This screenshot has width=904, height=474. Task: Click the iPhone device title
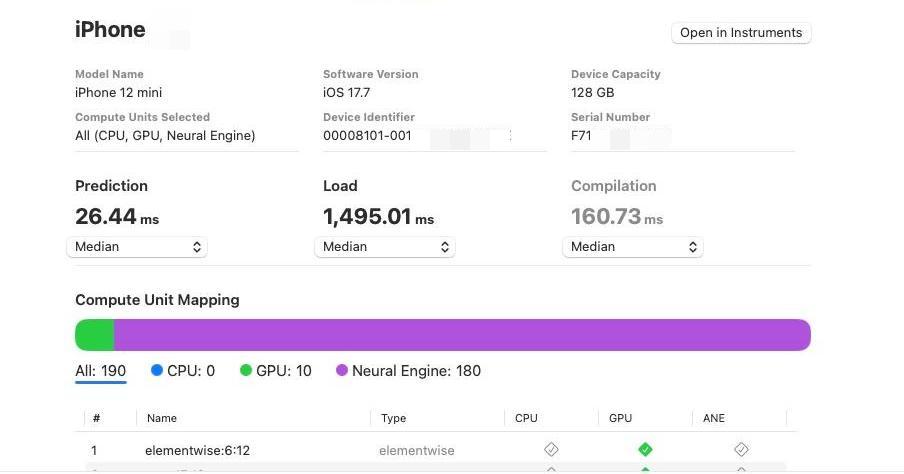click(x=110, y=29)
